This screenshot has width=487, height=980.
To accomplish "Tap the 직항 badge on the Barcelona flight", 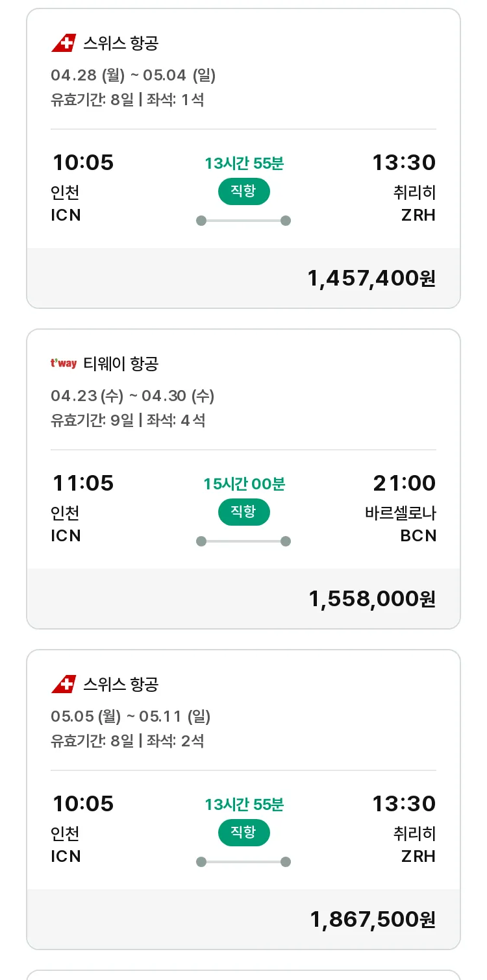I will (243, 512).
